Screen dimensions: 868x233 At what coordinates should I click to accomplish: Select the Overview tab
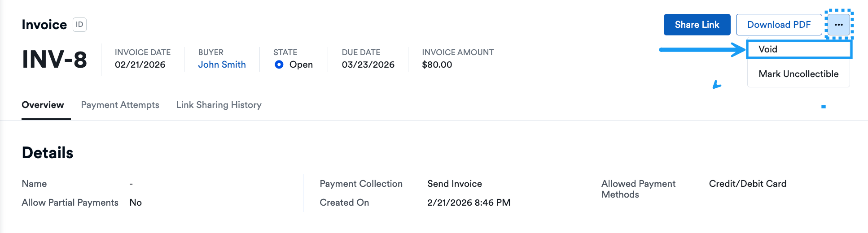43,105
